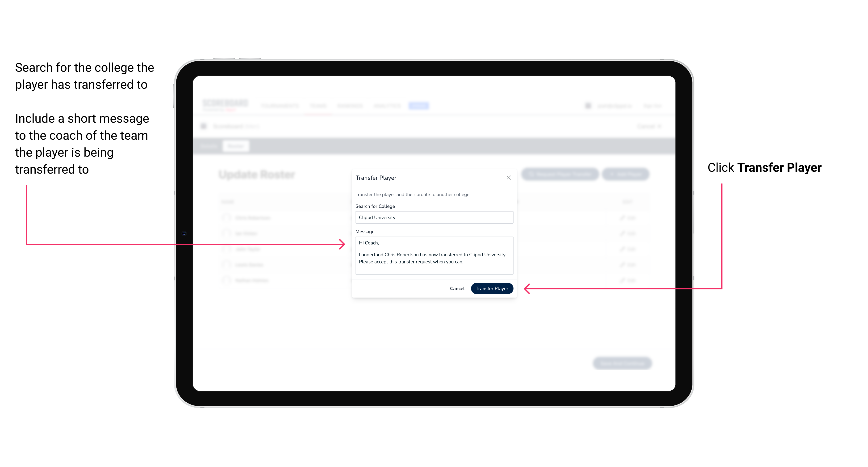Click the Transfer Player button
This screenshot has height=467, width=868.
click(x=492, y=289)
